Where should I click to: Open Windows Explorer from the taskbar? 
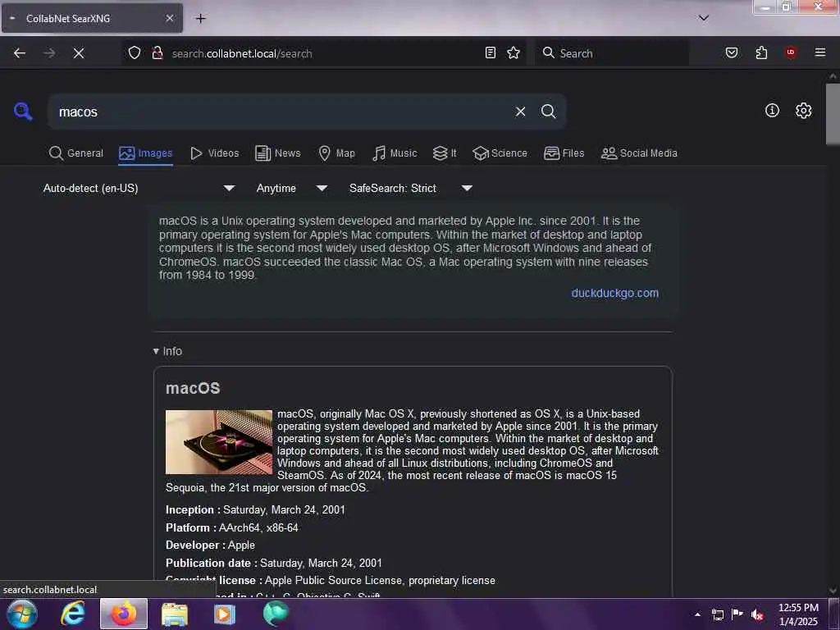175,614
